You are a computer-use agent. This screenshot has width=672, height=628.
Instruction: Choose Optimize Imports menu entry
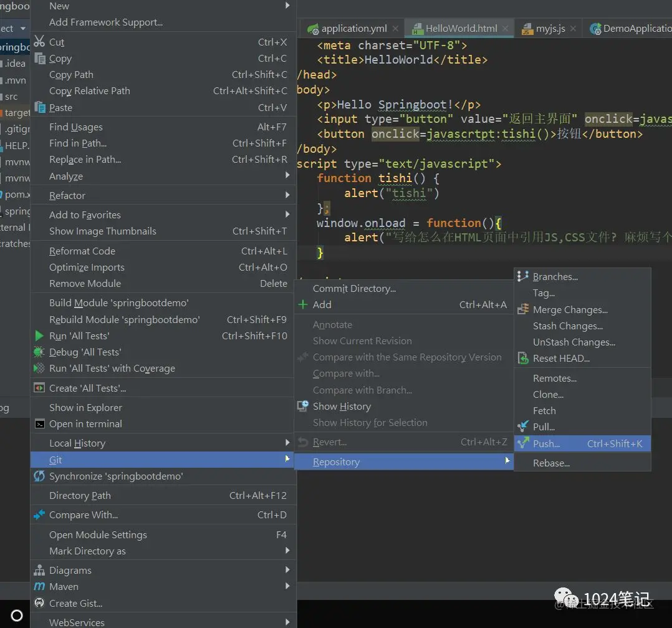[x=163, y=267]
